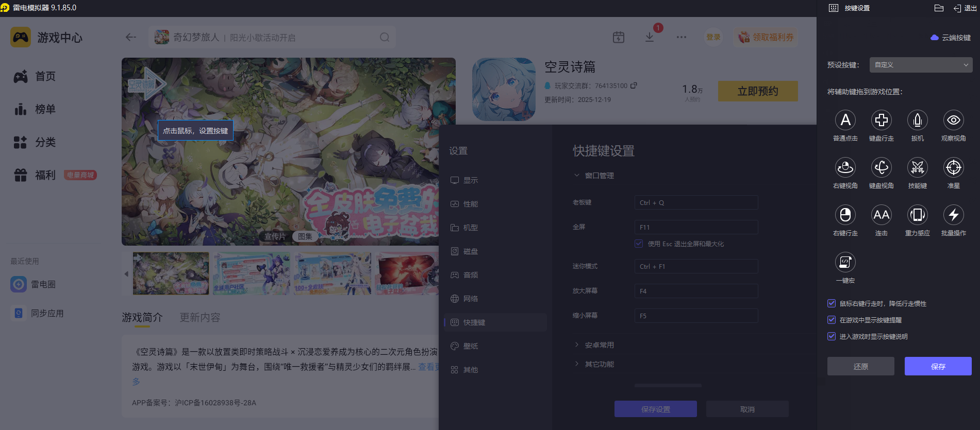Click the 放大屏幕 shortcut field

click(696, 291)
